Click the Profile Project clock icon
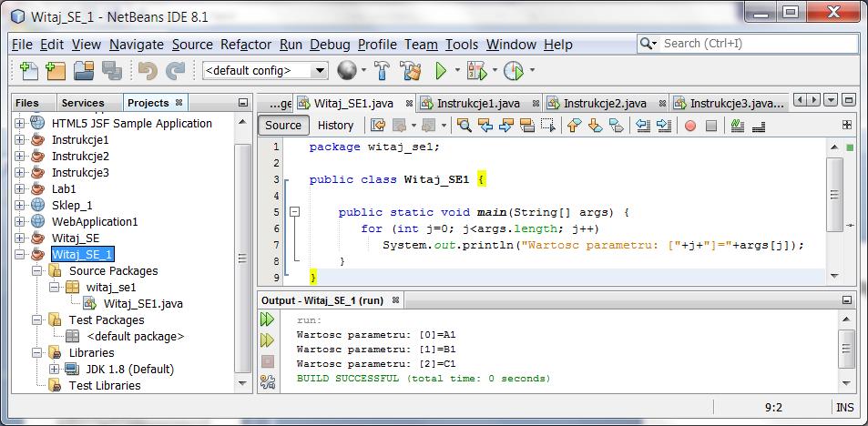The height and width of the screenshot is (426, 868). [514, 70]
